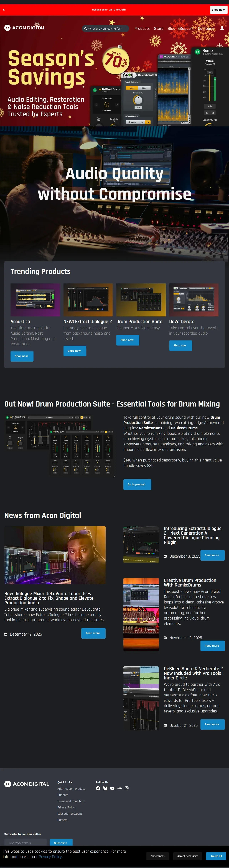Open the footer Privacy Policy quick link

[66, 807]
